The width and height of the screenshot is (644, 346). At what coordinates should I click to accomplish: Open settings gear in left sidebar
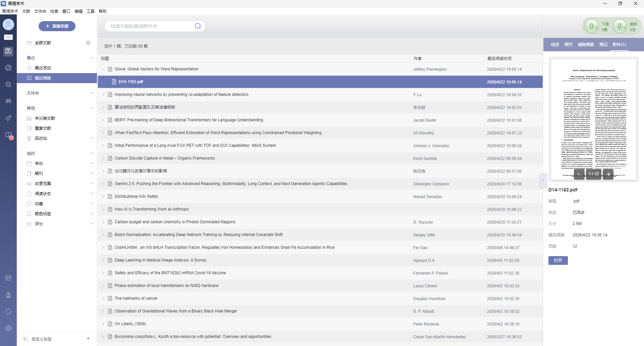click(8, 328)
